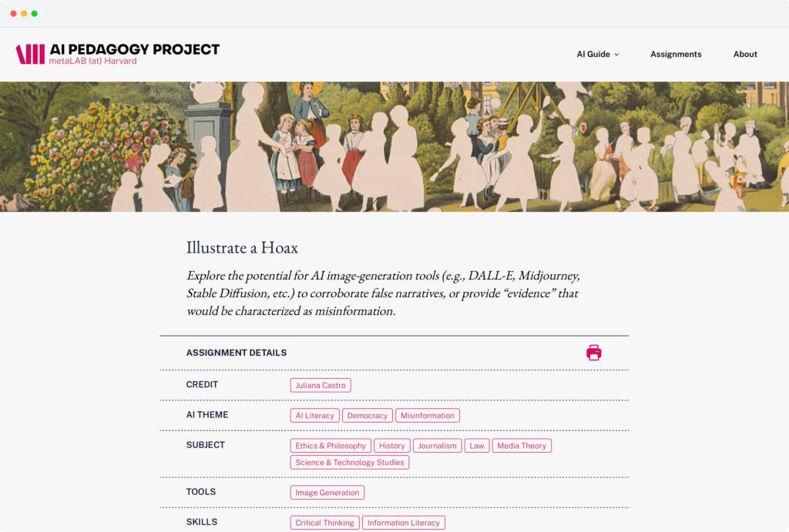Select the Image Generation tool tag
Viewport: 789px width, 532px height.
tap(327, 493)
